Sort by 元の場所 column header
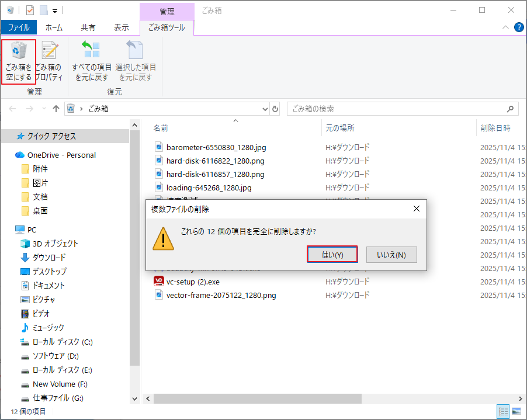This screenshot has width=527, height=420. click(x=340, y=128)
